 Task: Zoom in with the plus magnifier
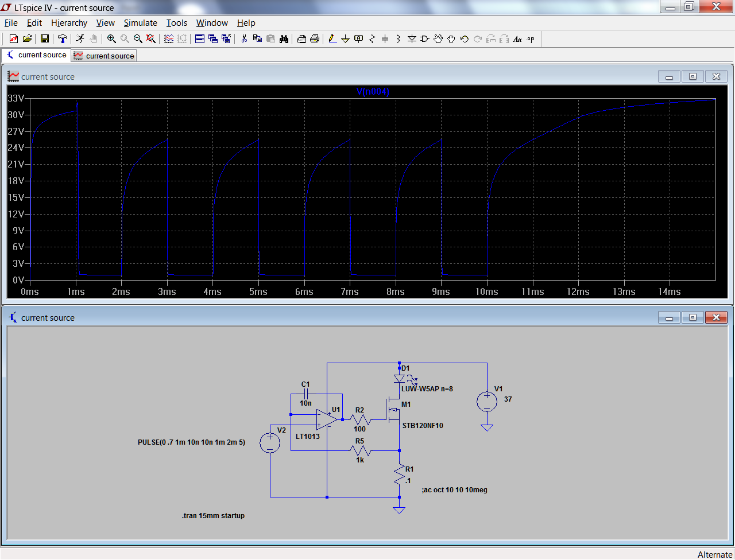click(111, 39)
